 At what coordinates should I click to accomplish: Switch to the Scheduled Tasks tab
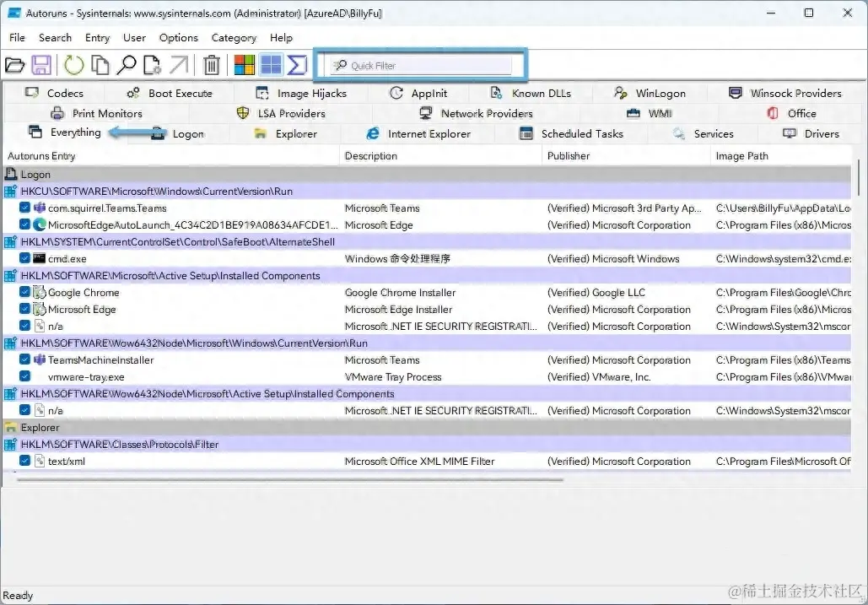(571, 133)
